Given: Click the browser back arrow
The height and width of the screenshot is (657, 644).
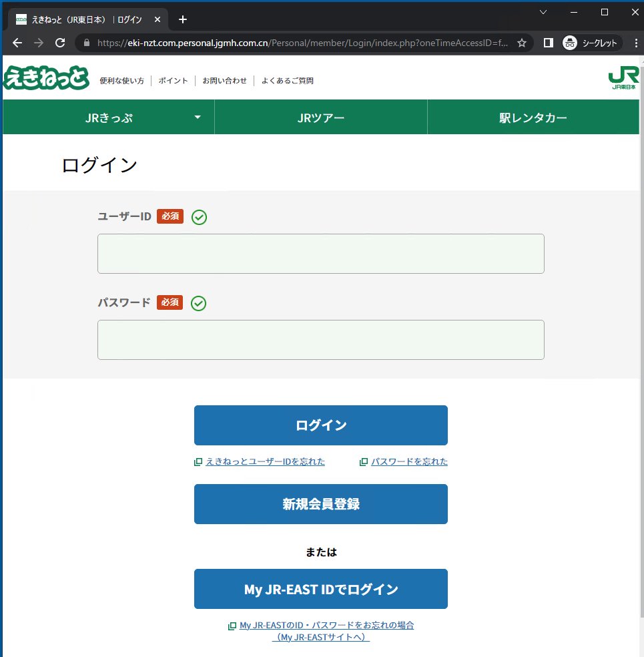Looking at the screenshot, I should [17, 43].
